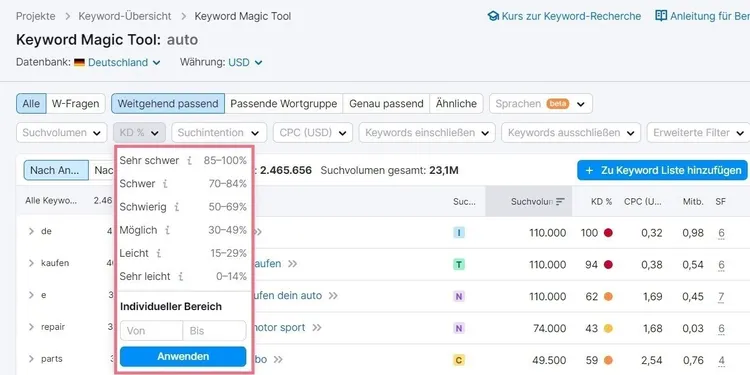The height and width of the screenshot is (375, 750).
Task: Select Weitgehend passend match type
Action: click(x=168, y=104)
